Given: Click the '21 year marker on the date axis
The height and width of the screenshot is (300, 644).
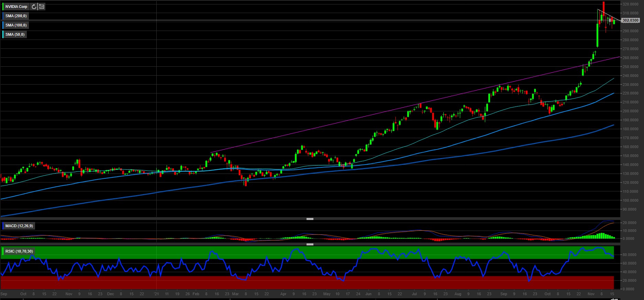Looking at the screenshot, I should 156,294.
